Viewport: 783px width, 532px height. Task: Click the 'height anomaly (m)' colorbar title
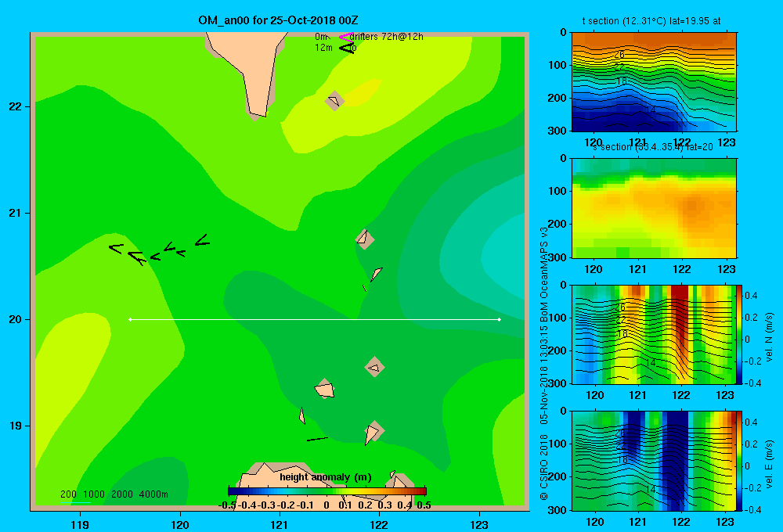[x=326, y=477]
